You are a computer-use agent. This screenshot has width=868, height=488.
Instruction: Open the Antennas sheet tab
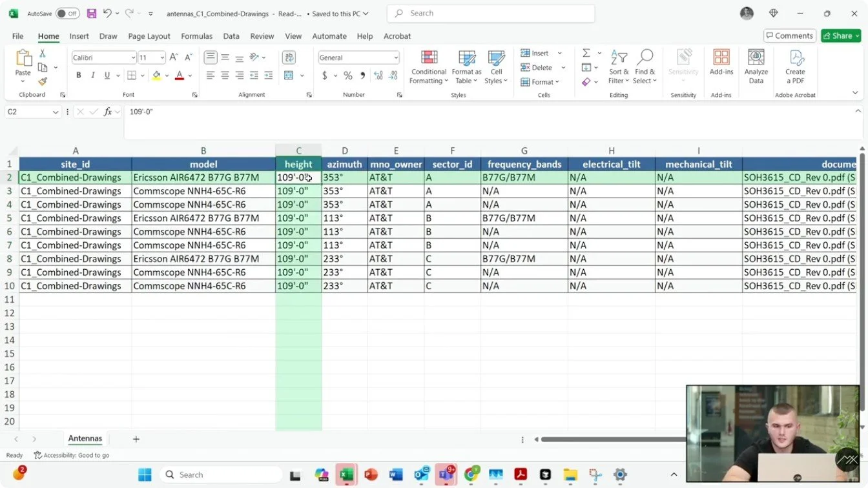pos(85,438)
